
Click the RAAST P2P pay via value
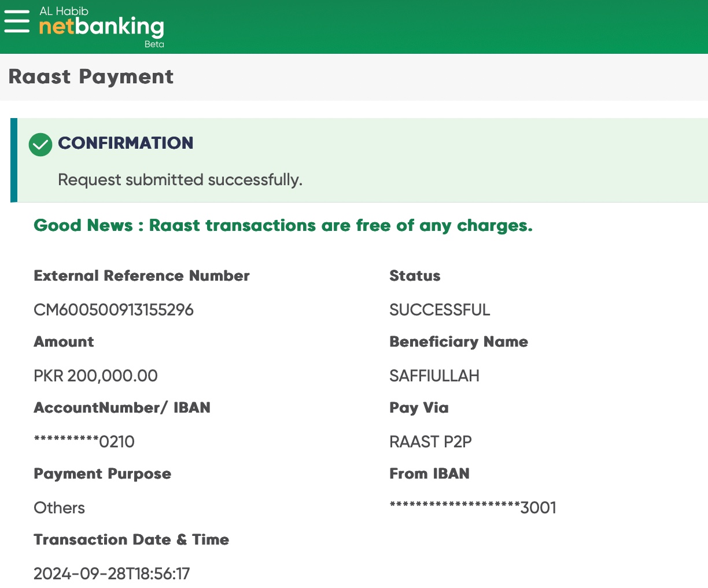click(430, 442)
